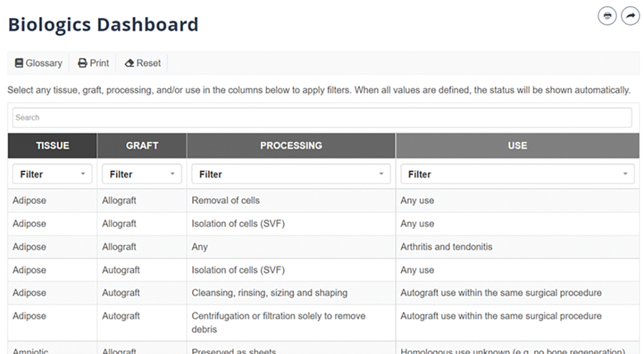Open the Glossary book button
The height and width of the screenshot is (354, 644).
[x=38, y=63]
